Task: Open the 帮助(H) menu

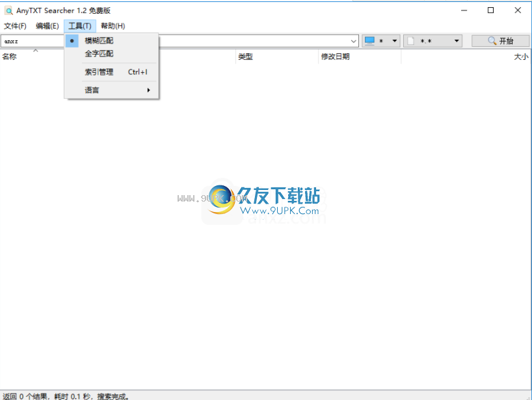Action: 113,26
